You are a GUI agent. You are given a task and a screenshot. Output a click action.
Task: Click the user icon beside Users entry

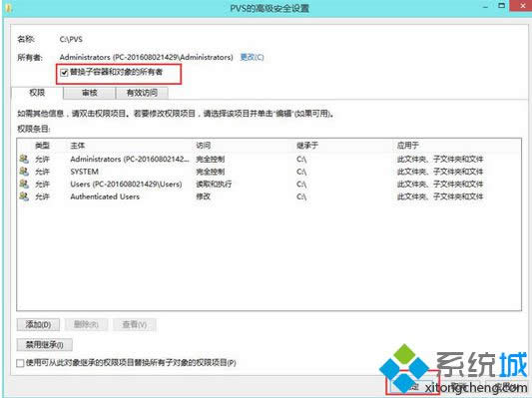click(24, 184)
